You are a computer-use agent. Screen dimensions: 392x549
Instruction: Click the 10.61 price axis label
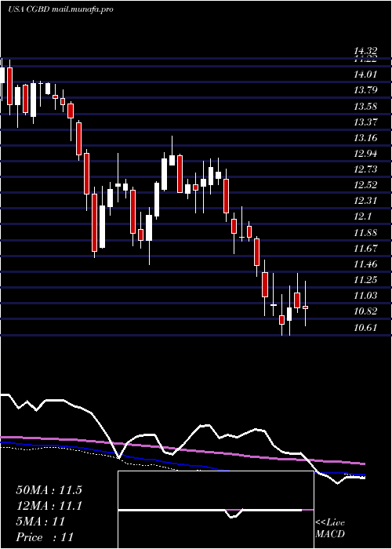tap(366, 327)
